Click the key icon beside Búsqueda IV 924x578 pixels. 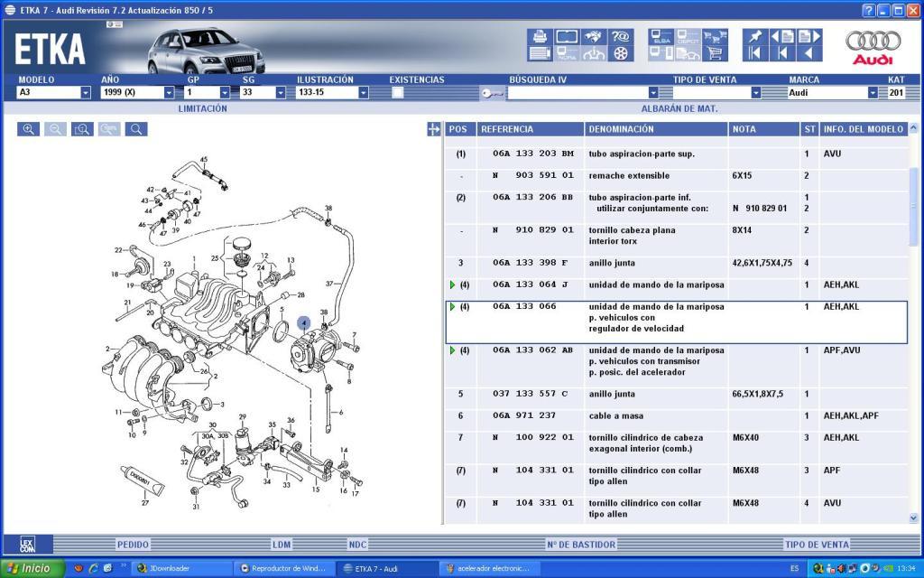[492, 93]
